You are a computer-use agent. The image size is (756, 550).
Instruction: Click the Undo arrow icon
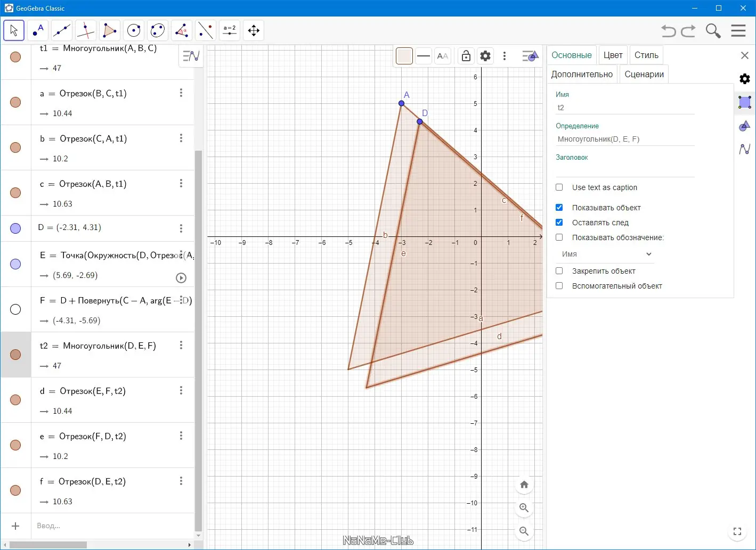tap(669, 31)
